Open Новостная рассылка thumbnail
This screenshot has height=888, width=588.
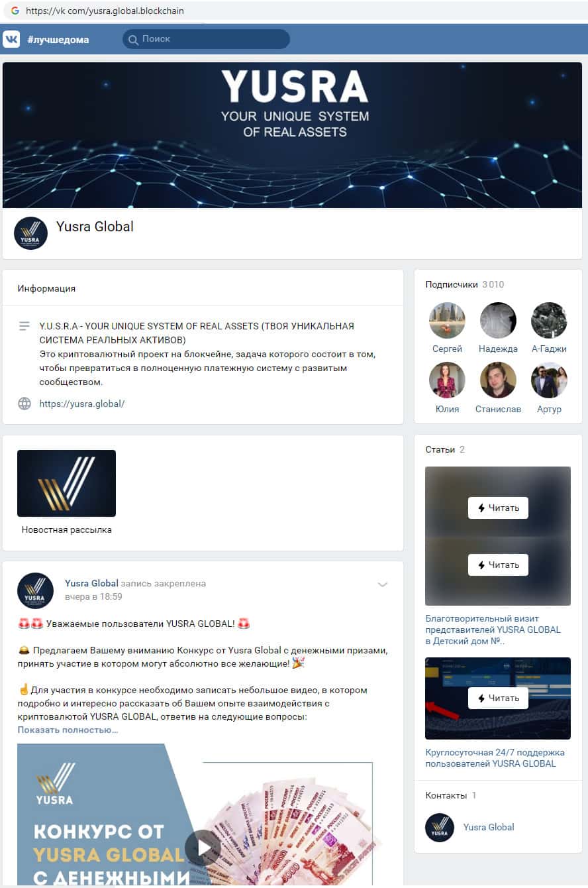(66, 483)
